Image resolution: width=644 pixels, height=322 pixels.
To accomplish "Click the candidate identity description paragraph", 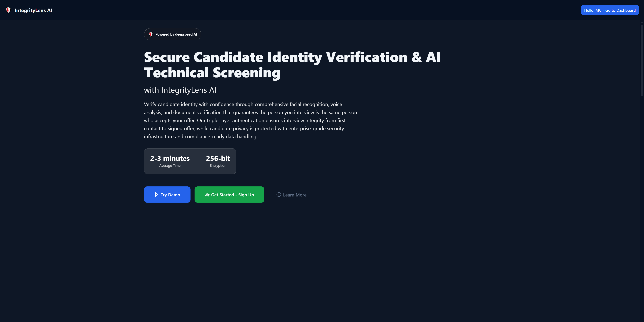I will point(251,120).
